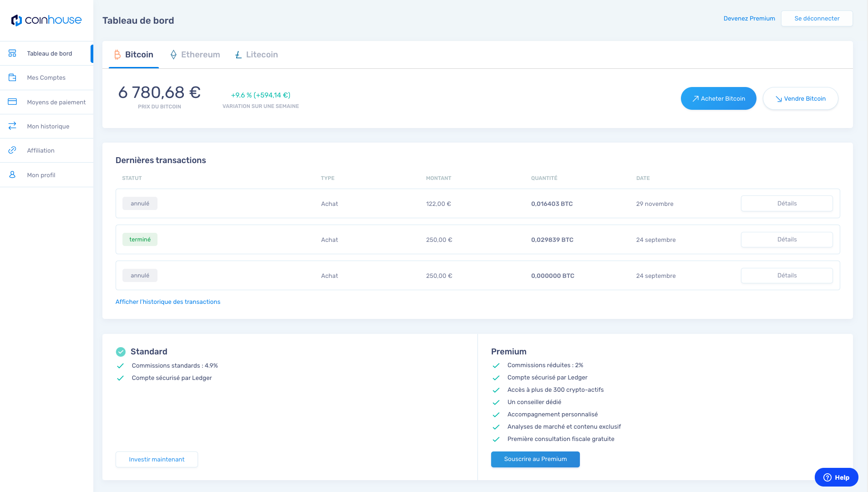Click the orange Bitcoin symbol icon
Image resolution: width=868 pixels, height=492 pixels.
(x=117, y=55)
